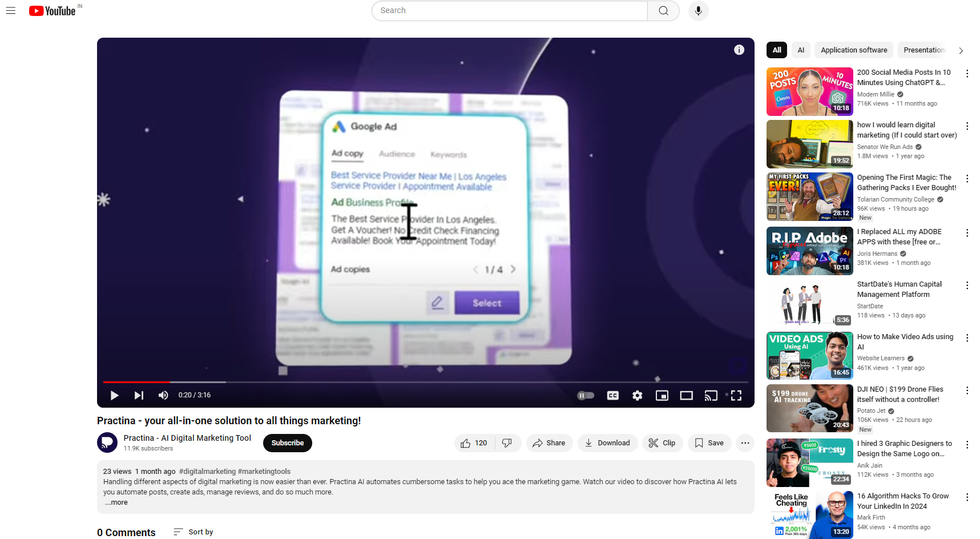Open options for how I would learn digital marketing
This screenshot has height=539, width=980.
[x=967, y=126]
